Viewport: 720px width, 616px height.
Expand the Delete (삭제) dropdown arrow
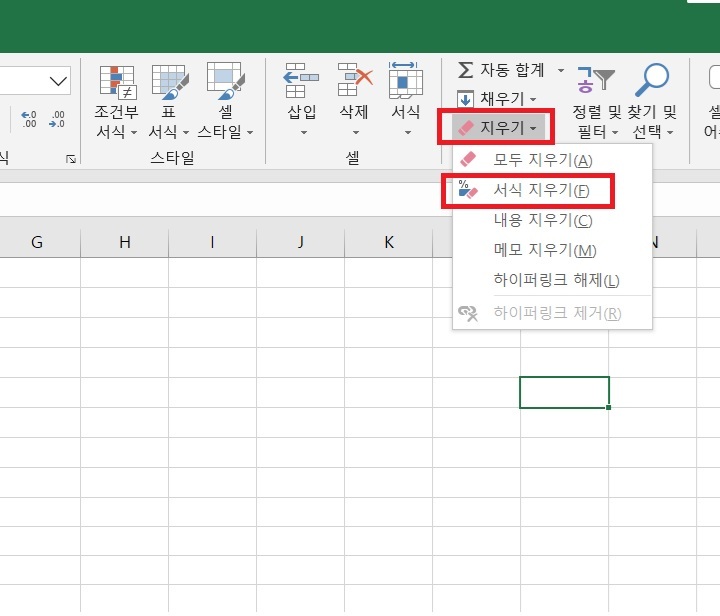tap(355, 133)
